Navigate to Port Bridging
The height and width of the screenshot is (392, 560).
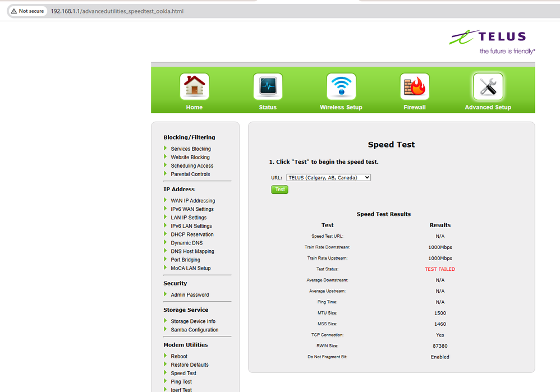tap(185, 260)
